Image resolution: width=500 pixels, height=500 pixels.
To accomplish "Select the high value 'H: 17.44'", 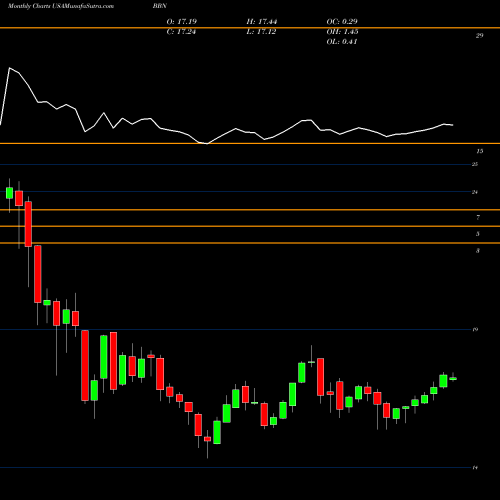I will (262, 22).
